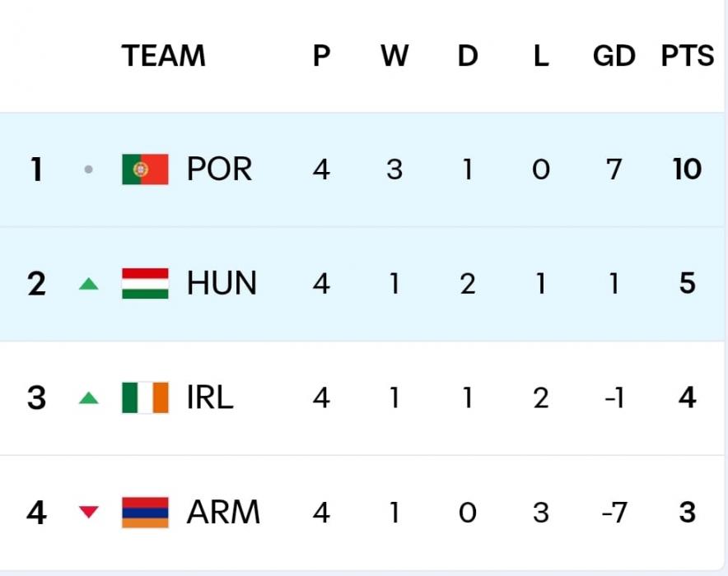Viewport: 728px width, 576px height.
Task: Click Hungary's green up arrow indicator
Action: point(88,285)
